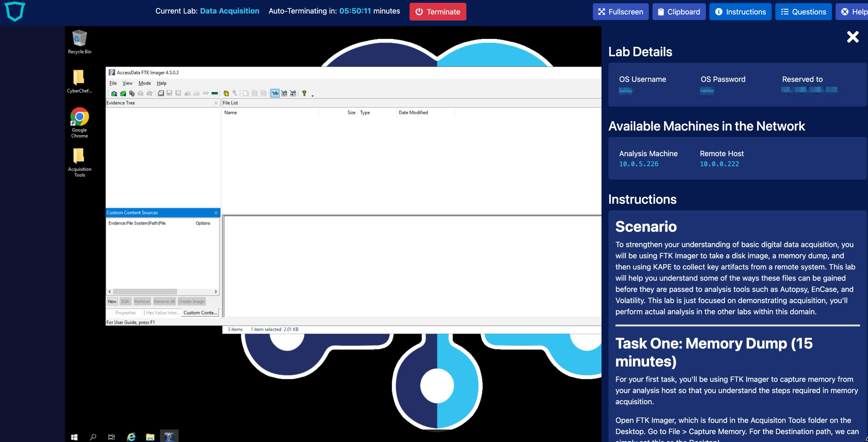Image resolution: width=868 pixels, height=442 pixels.
Task: Open the Windows Start menu
Action: point(74,437)
